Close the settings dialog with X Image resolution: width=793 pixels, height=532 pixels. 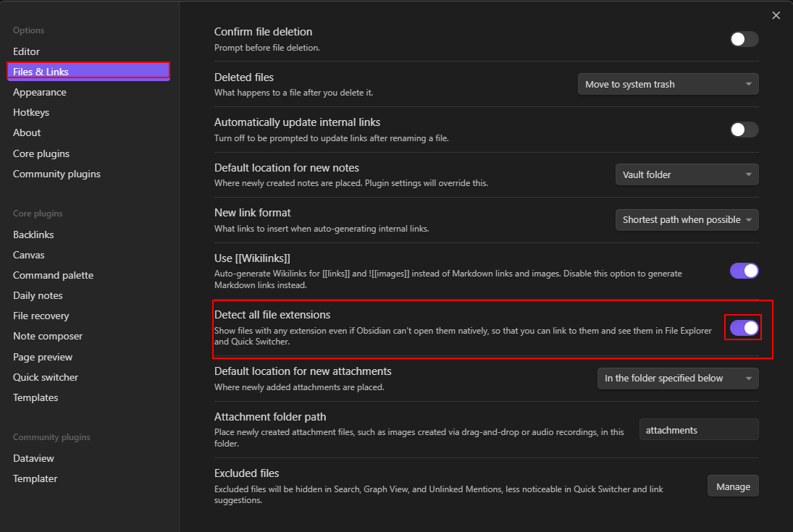pos(776,16)
